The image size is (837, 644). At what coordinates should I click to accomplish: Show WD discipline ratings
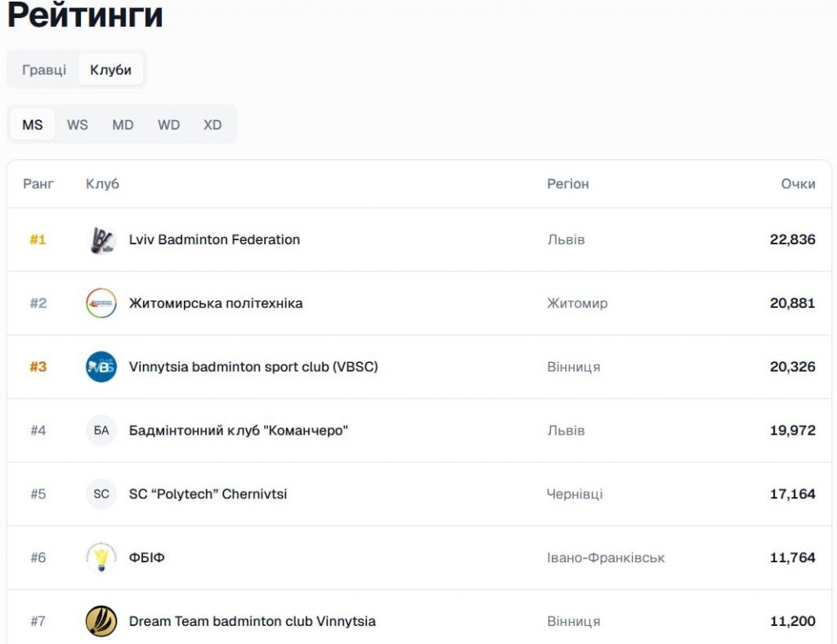tap(168, 125)
